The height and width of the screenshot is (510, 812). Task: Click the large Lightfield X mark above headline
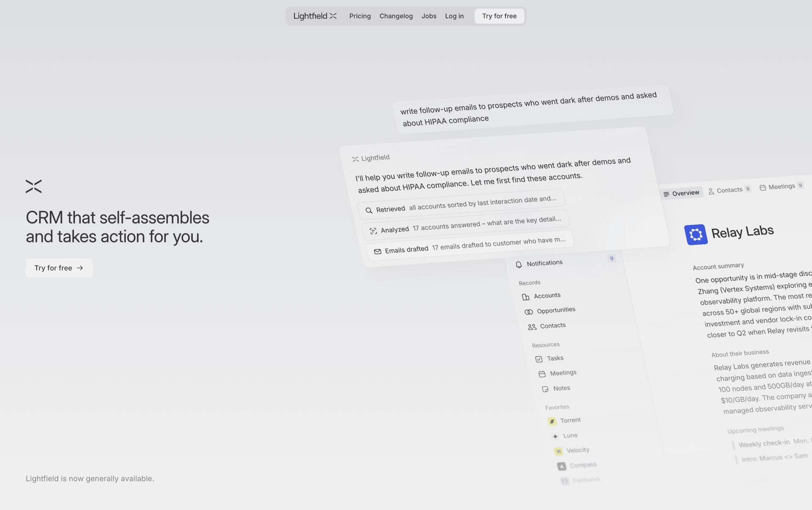[x=33, y=186]
